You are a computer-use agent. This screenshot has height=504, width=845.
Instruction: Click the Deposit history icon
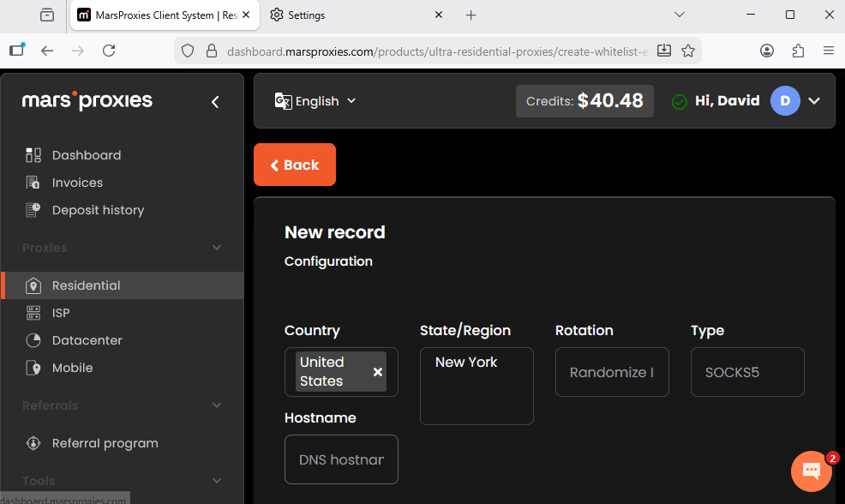click(33, 210)
